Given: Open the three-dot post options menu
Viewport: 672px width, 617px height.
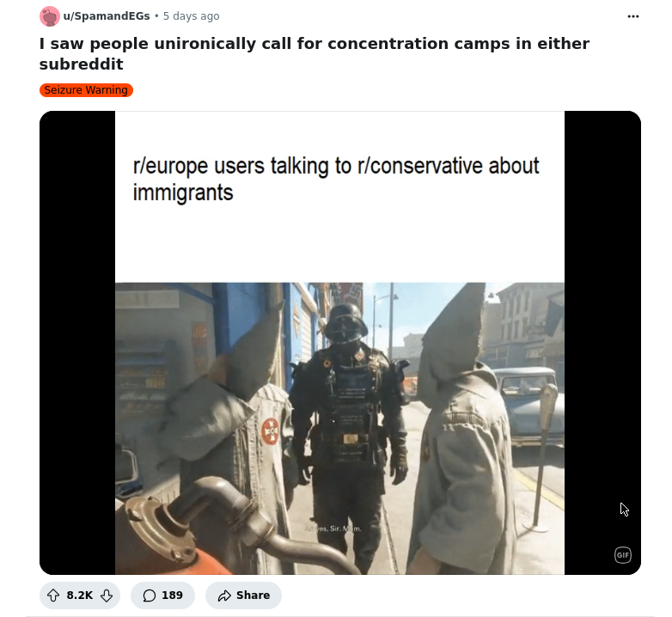Looking at the screenshot, I should [x=633, y=16].
